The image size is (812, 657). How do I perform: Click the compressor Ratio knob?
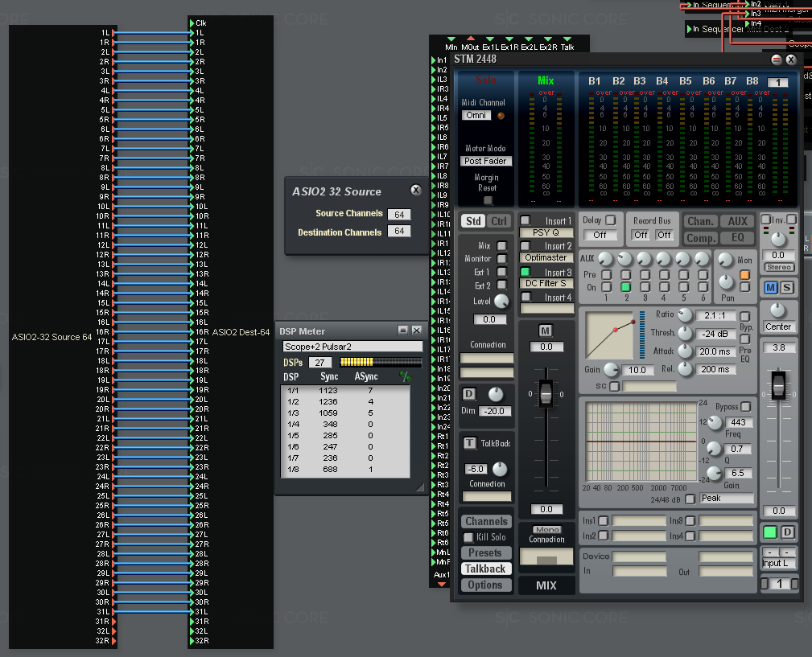coord(685,315)
